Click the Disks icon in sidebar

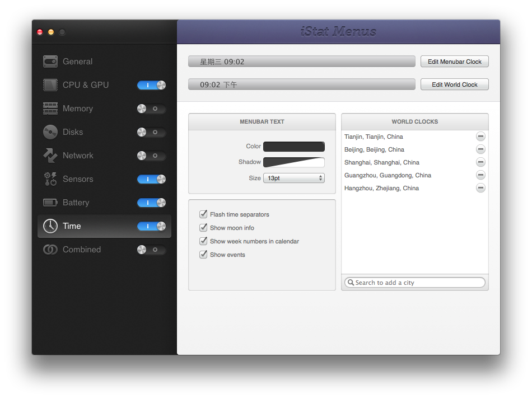click(50, 132)
